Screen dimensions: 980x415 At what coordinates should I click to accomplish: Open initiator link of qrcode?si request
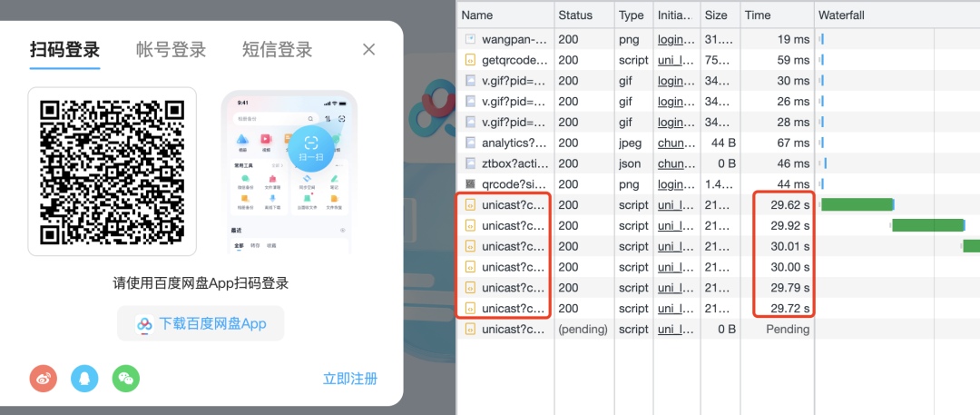pos(676,184)
